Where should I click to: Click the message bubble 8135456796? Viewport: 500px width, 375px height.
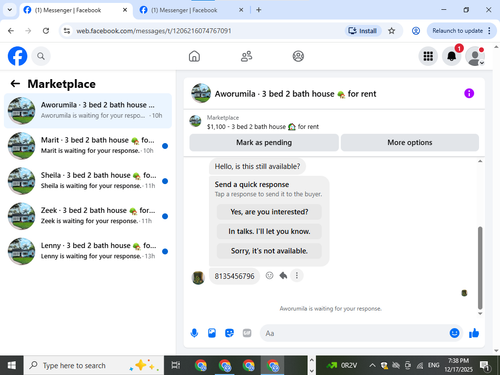234,276
